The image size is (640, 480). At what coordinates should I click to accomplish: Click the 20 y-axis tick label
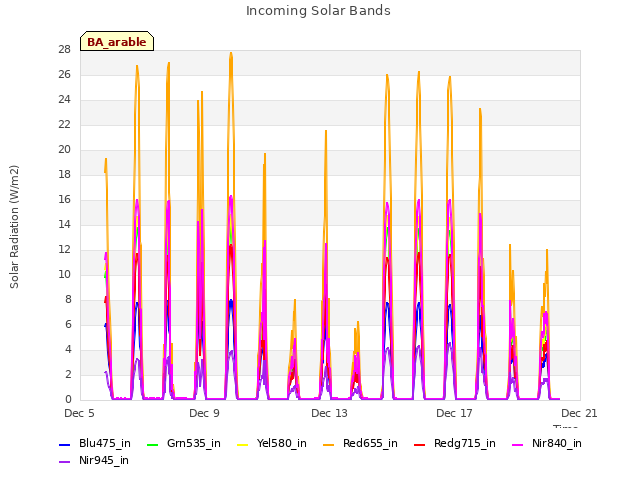point(64,150)
